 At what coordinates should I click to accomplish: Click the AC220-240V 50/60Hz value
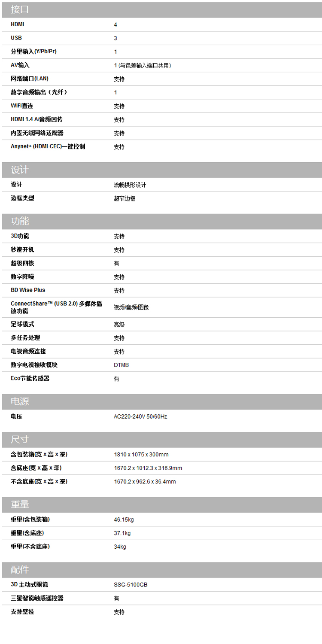coord(140,417)
